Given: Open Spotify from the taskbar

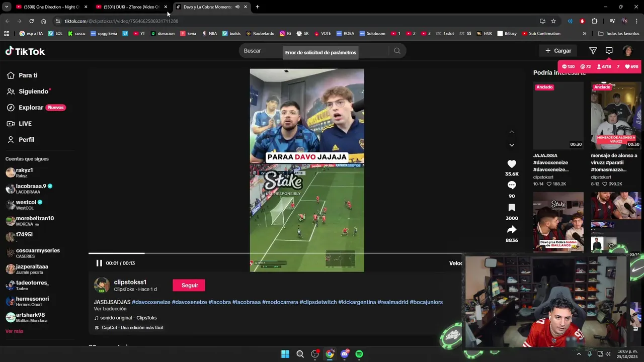Looking at the screenshot, I should (x=359, y=354).
